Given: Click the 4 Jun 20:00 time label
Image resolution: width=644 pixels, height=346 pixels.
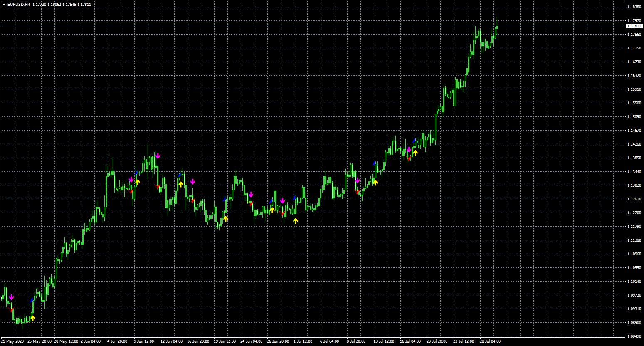Looking at the screenshot, I should (117, 341).
